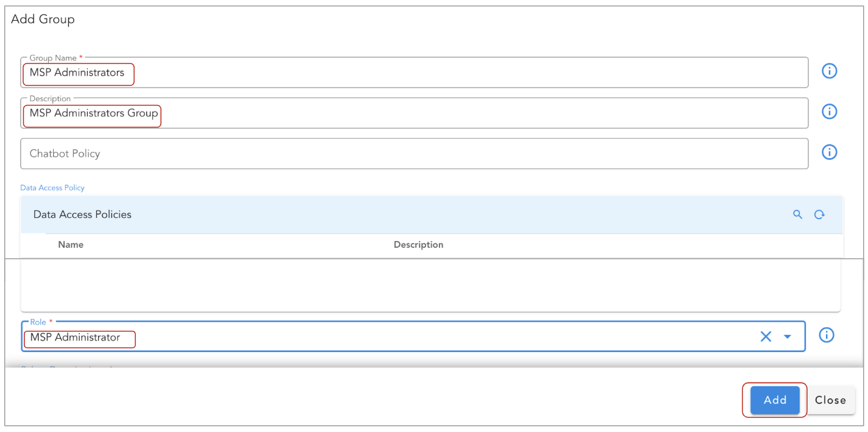Sort the table by Name column
The width and height of the screenshot is (868, 432).
(71, 245)
